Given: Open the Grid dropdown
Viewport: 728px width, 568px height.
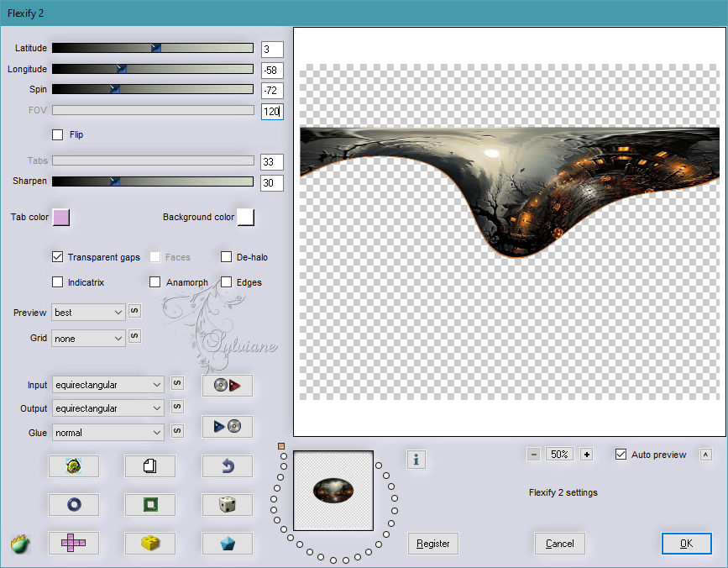Looking at the screenshot, I should pos(88,339).
